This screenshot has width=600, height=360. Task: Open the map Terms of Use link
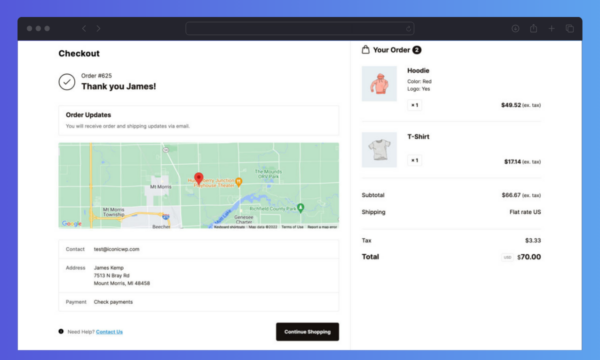pos(292,227)
